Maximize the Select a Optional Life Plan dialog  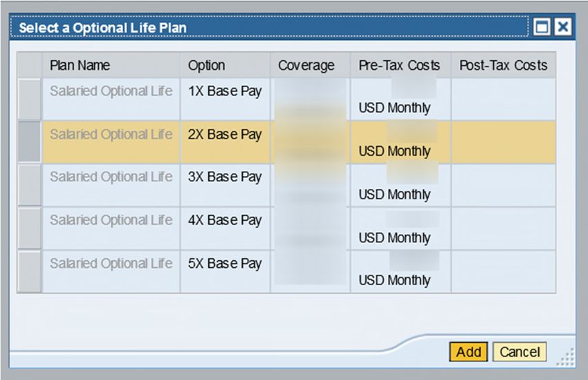542,27
